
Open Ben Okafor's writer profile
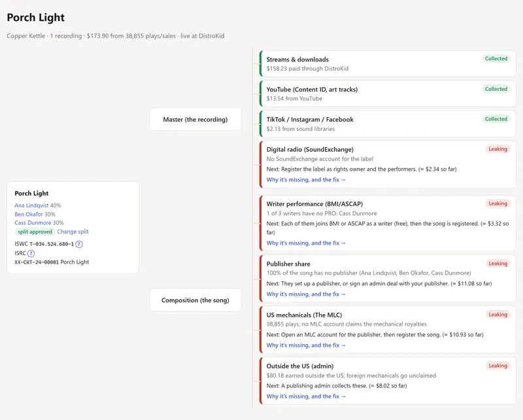[x=29, y=214]
